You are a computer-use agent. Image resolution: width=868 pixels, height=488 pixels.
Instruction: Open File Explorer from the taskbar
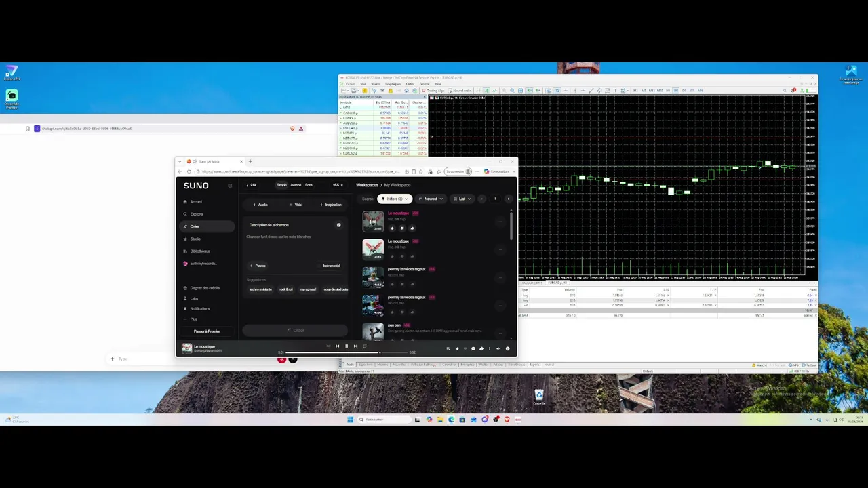[x=440, y=420]
